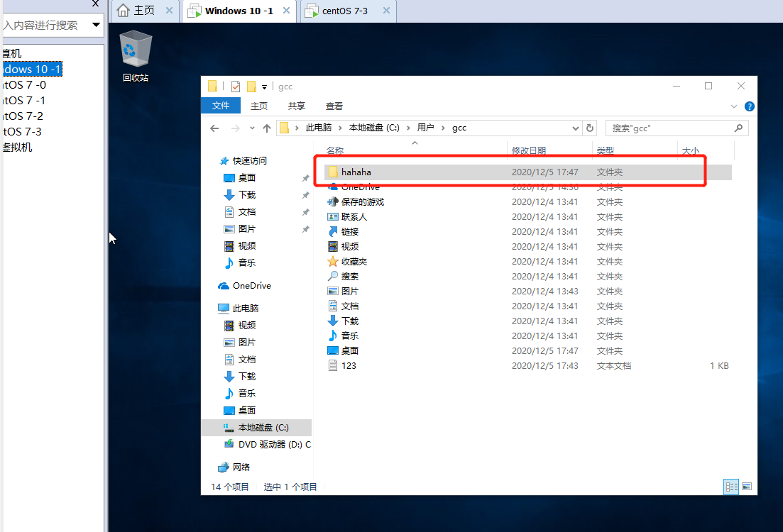Switch to the Windows 10 -1 tab

[239, 11]
